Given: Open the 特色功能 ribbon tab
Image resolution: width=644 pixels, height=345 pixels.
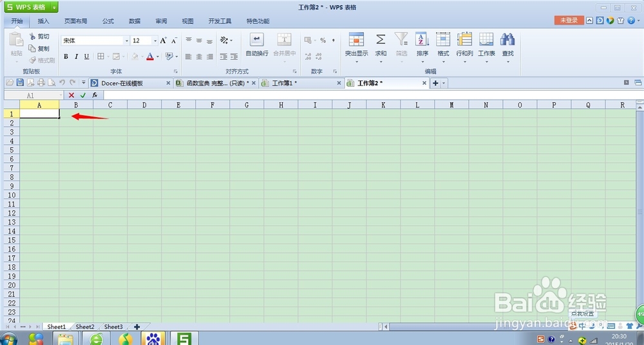Looking at the screenshot, I should [x=258, y=21].
